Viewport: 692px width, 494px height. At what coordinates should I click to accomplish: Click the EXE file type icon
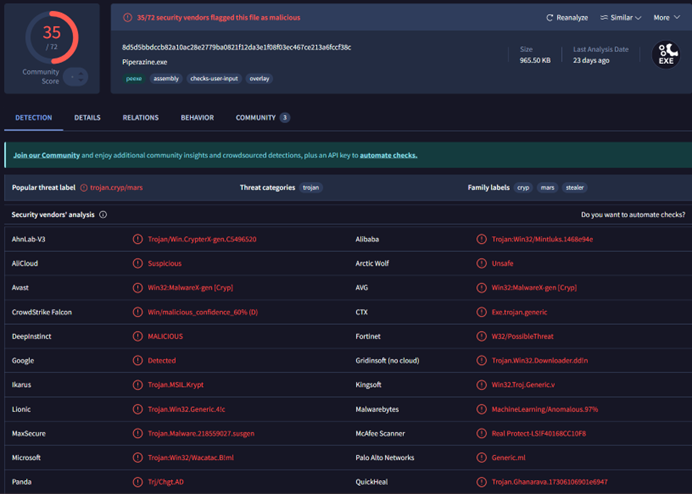point(666,55)
